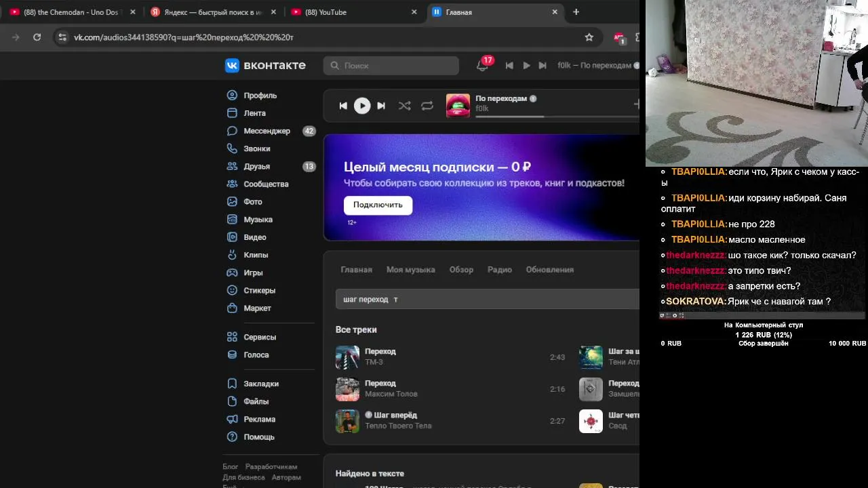The width and height of the screenshot is (868, 488).
Task: Click the duration 2:43 of Переход
Action: pos(557,357)
